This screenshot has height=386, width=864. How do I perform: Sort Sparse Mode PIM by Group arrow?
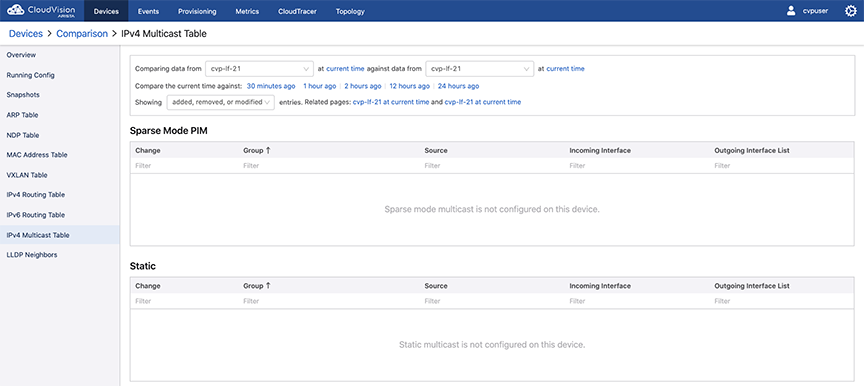[268, 150]
